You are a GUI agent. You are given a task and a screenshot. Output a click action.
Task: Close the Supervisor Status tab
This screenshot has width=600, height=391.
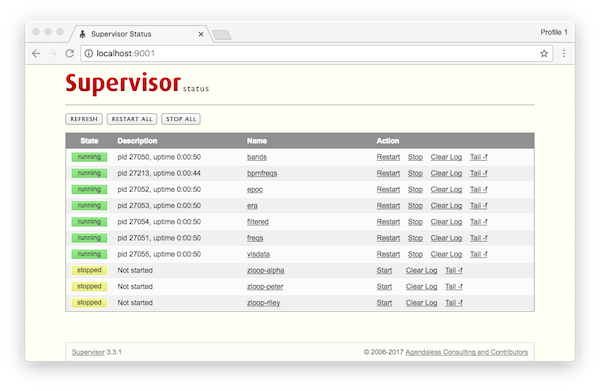point(201,34)
